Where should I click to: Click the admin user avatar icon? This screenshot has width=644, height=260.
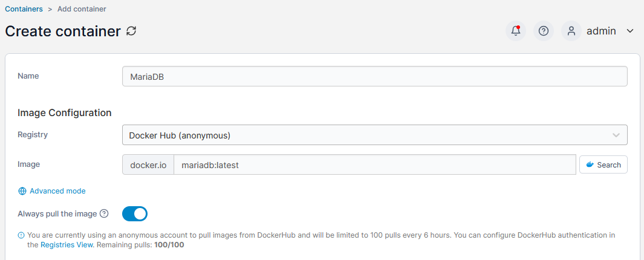(x=571, y=31)
